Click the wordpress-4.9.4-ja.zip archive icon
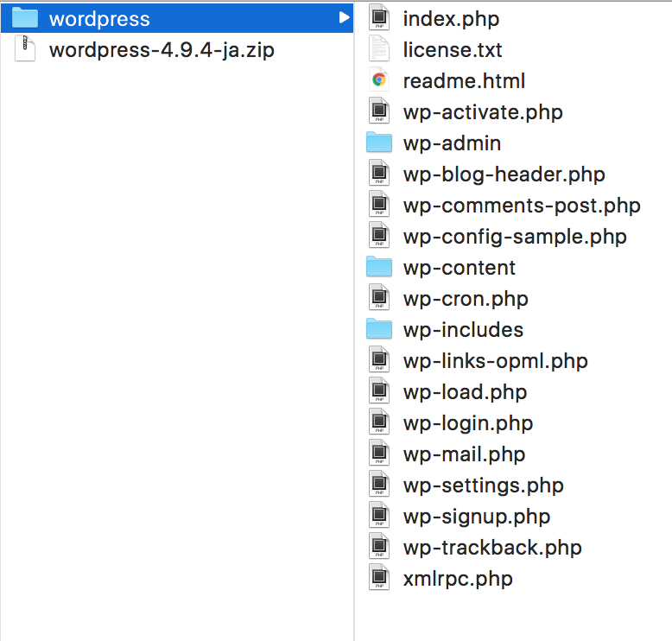The height and width of the screenshot is (641, 672). point(25,49)
